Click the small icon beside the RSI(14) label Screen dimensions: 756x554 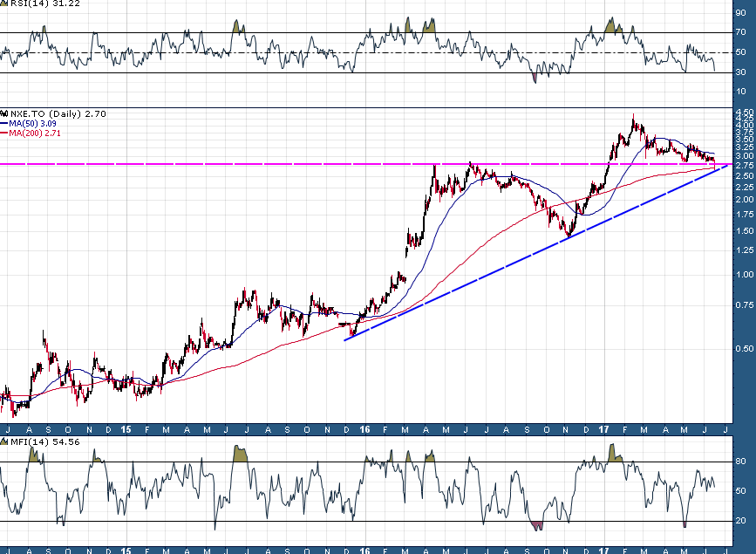pyautogui.click(x=4, y=3)
